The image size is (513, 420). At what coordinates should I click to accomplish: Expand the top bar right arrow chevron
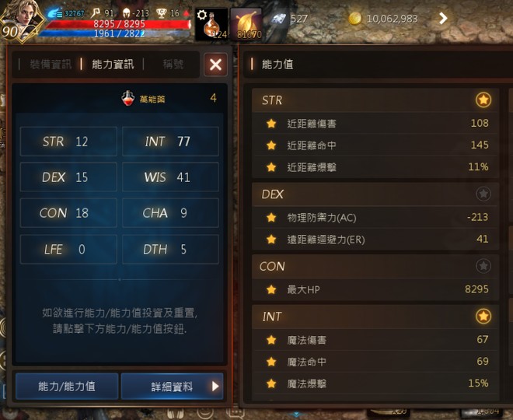443,19
